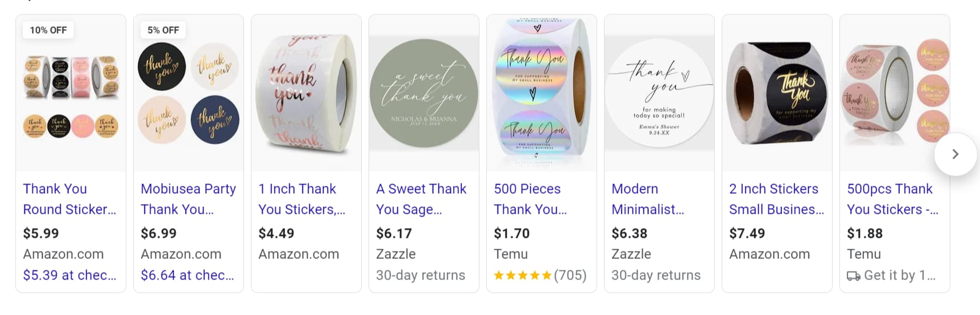
Task: Select the 10% OFF badge
Action: [x=49, y=30]
